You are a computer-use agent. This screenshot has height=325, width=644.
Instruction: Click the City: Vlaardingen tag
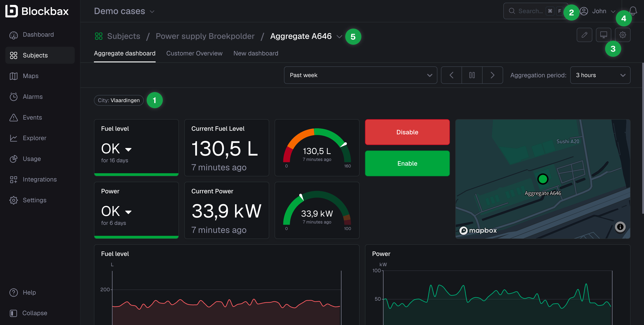[x=119, y=100]
